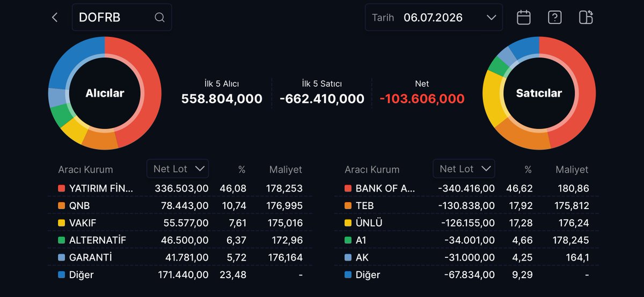Click the TEB broker name
This screenshot has width=644, height=297.
[x=364, y=206]
